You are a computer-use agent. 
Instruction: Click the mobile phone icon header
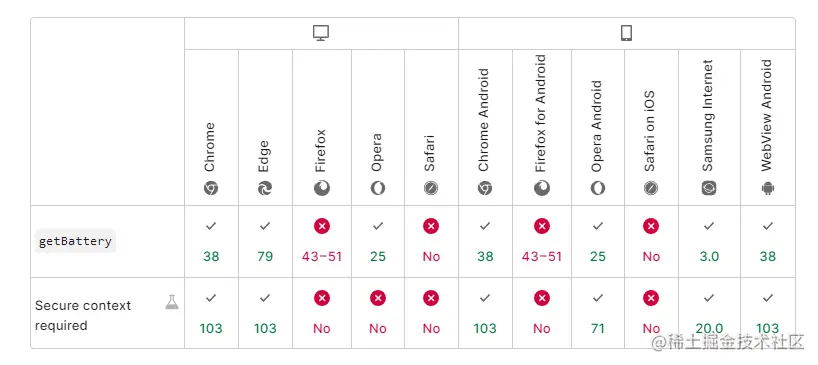click(x=627, y=33)
